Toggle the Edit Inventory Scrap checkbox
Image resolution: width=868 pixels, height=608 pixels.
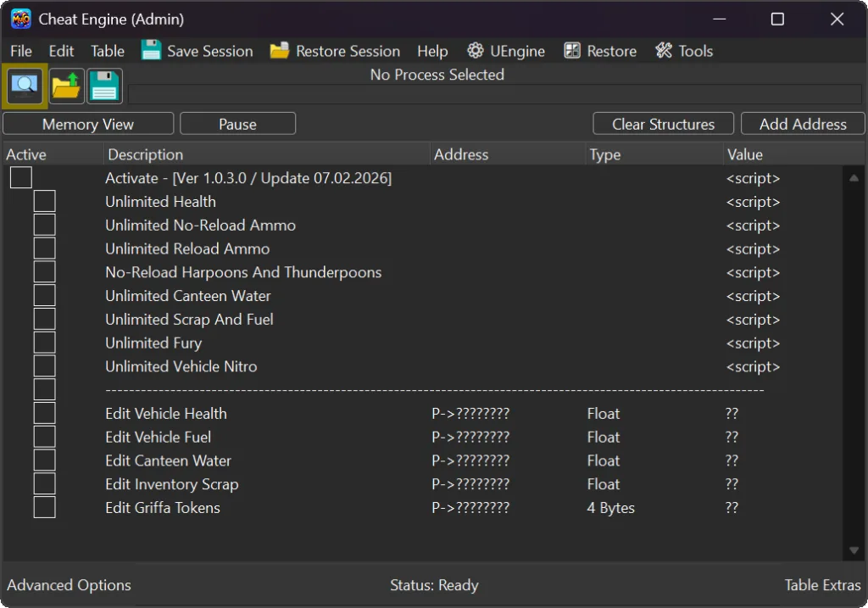pos(44,484)
